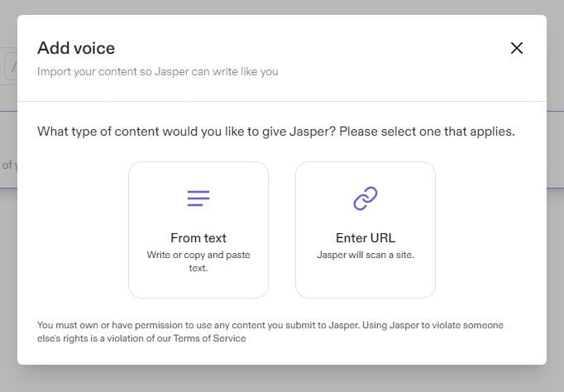Click 'Import your content so Jasper' subtitle
The width and height of the screenshot is (564, 392).
158,72
